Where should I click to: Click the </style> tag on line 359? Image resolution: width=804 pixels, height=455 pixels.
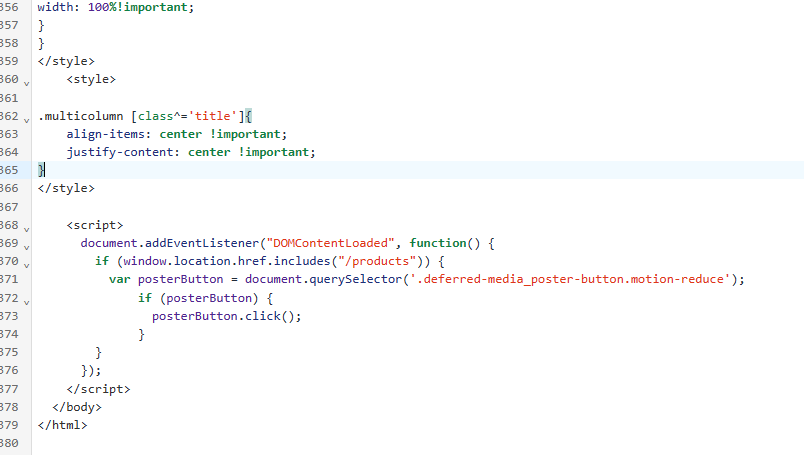pyautogui.click(x=66, y=61)
